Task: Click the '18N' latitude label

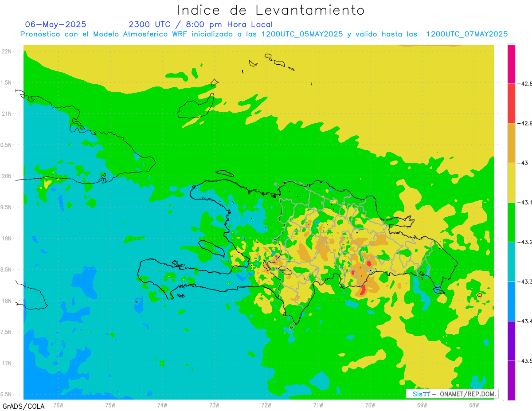Action: [x=7, y=301]
